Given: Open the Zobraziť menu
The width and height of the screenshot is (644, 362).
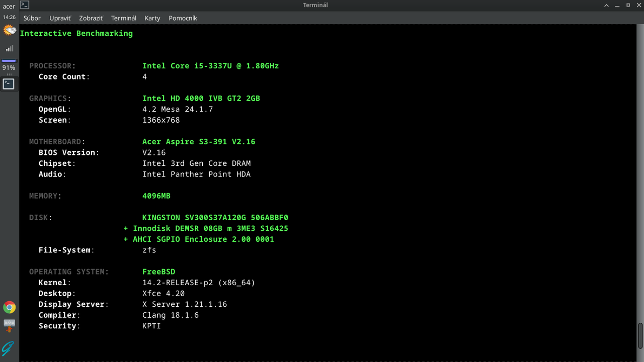Looking at the screenshot, I should pos(91,18).
